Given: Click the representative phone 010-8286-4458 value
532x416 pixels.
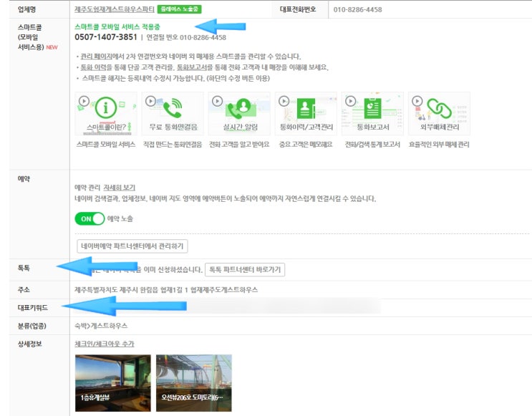Looking at the screenshot, I should [x=357, y=10].
